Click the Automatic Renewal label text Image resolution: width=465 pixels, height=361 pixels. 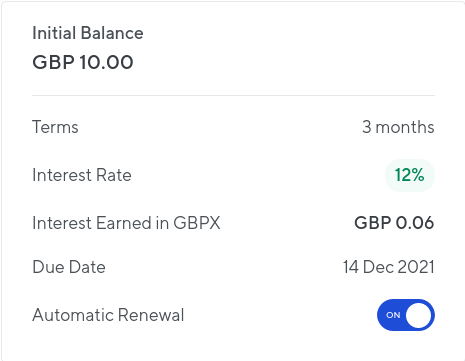[108, 315]
